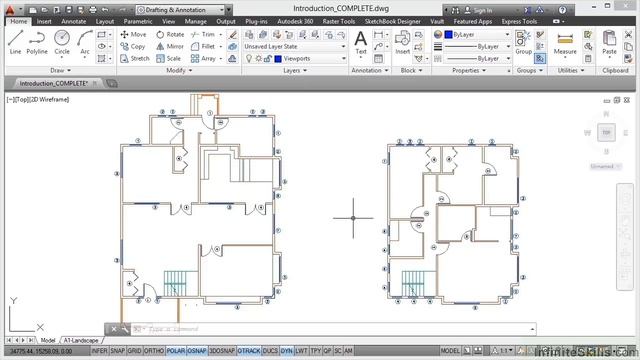Open the Annotate ribbon tab
The width and height of the screenshot is (640, 360).
[x=73, y=21]
